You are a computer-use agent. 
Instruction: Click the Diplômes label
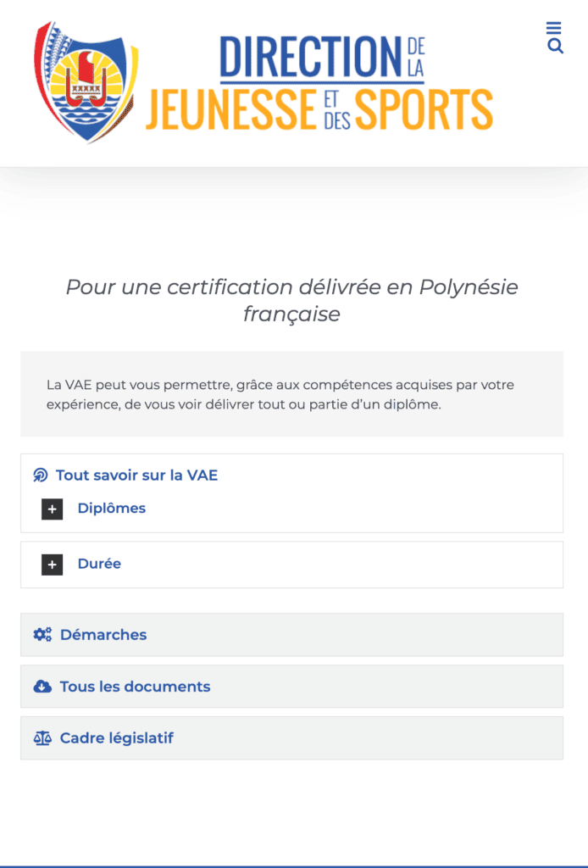coord(112,509)
